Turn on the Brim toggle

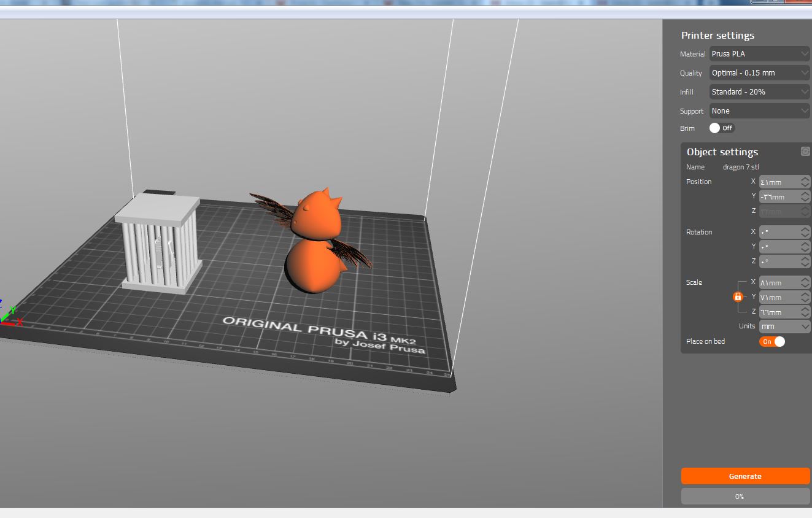722,128
